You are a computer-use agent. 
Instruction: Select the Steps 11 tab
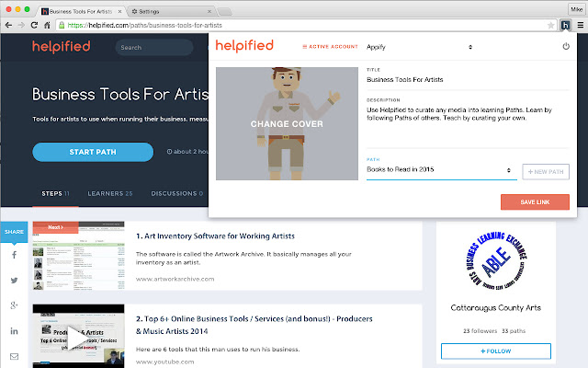pos(55,194)
